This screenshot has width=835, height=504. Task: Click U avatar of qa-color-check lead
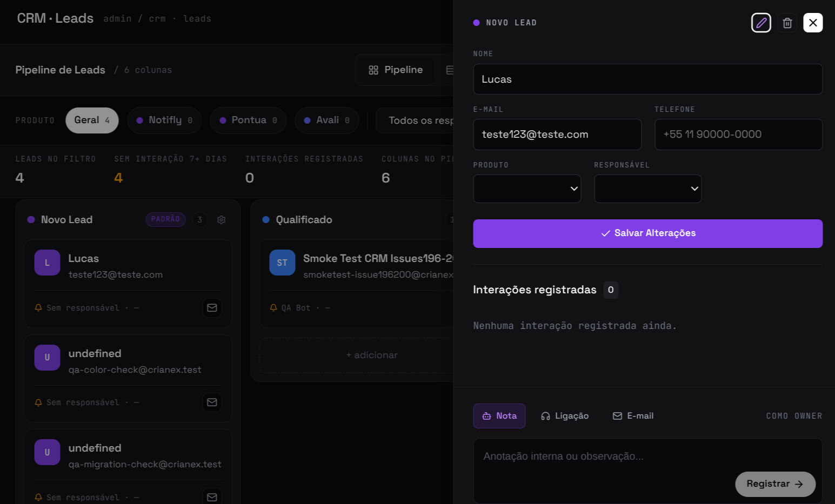point(47,358)
